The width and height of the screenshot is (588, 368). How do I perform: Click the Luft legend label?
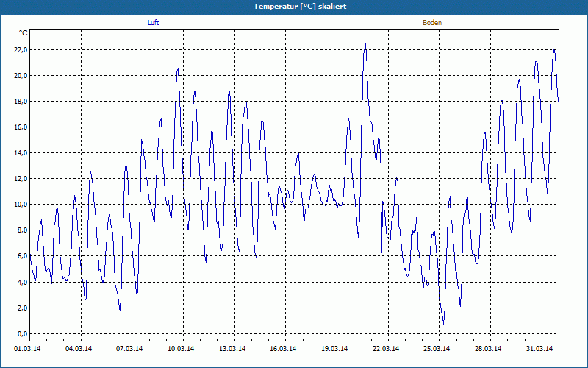point(153,23)
